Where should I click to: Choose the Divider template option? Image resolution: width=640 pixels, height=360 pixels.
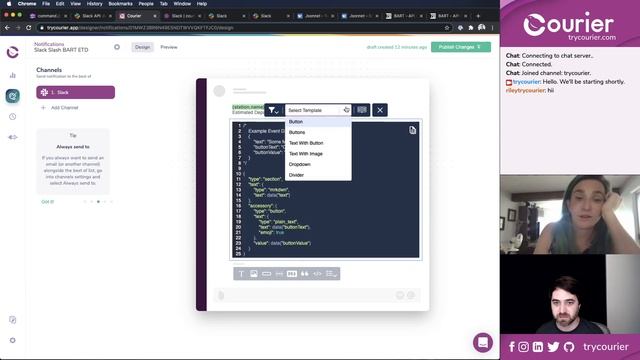click(x=318, y=175)
